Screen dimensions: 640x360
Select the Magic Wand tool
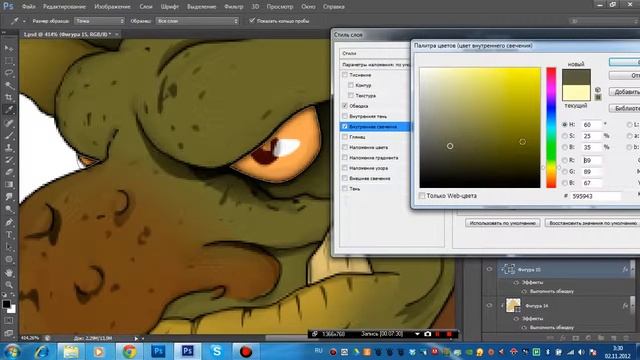[9, 85]
